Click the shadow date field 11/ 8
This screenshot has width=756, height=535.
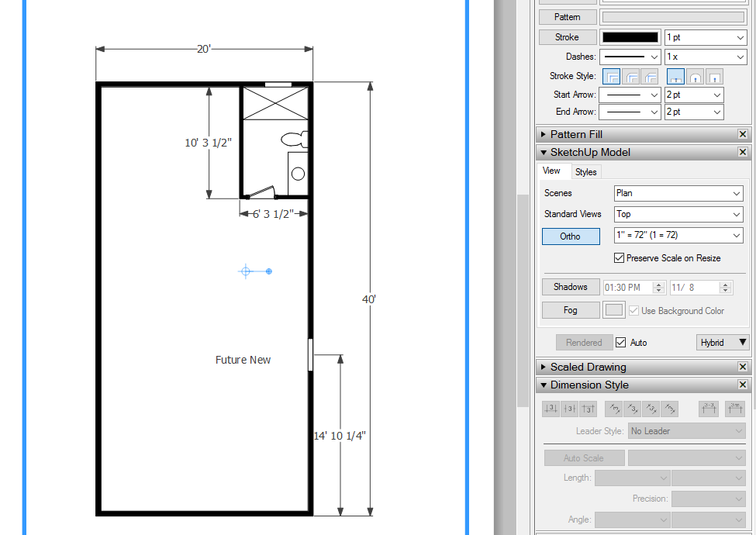pyautogui.click(x=695, y=288)
